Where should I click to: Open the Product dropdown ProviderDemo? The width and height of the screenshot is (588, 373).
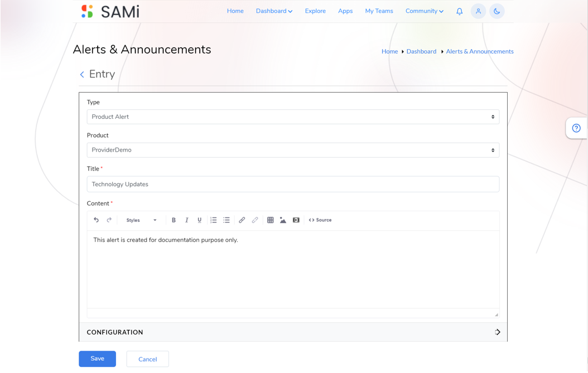click(x=293, y=150)
